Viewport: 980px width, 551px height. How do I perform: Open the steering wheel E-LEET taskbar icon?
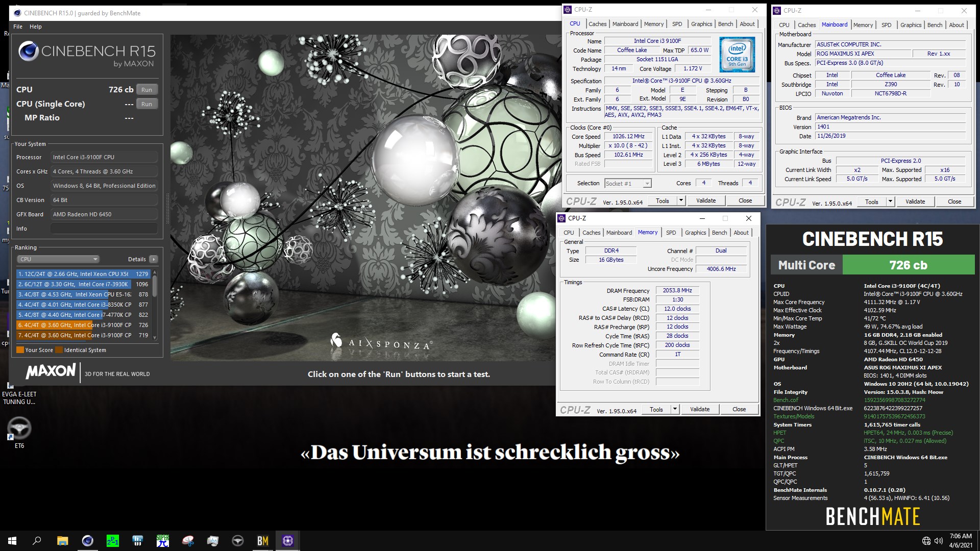(238, 541)
